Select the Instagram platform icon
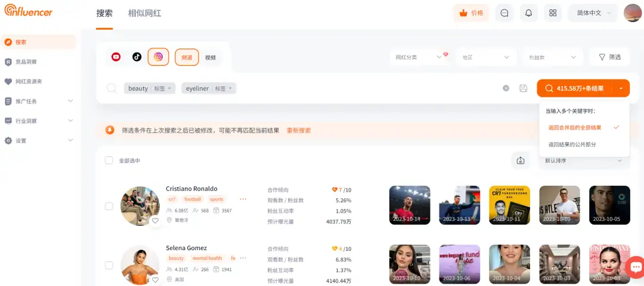The height and width of the screenshot is (286, 644). coord(158,57)
